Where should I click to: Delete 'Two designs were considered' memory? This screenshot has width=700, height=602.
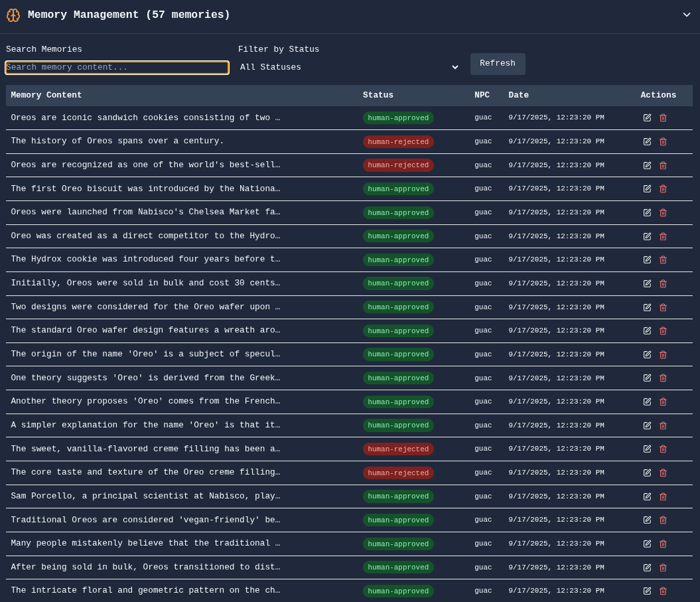[663, 307]
